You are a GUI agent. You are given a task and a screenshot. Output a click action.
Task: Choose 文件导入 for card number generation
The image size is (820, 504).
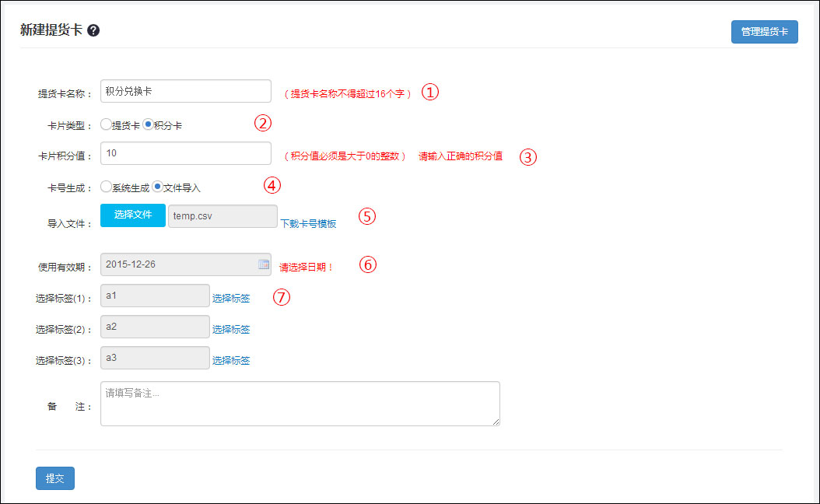pyautogui.click(x=157, y=187)
